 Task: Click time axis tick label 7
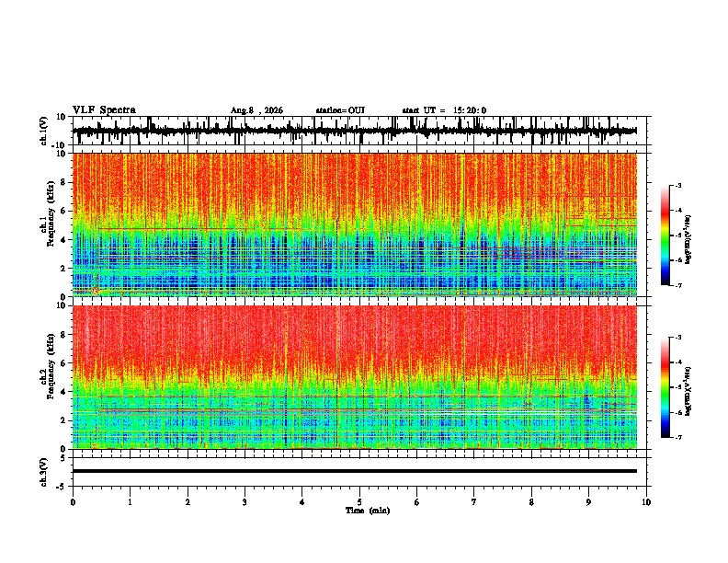point(474,502)
